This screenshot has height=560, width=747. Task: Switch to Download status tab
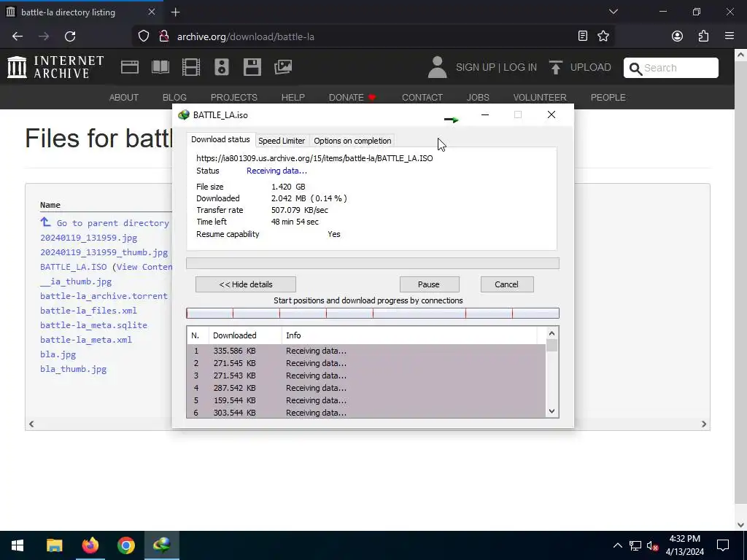tap(220, 139)
